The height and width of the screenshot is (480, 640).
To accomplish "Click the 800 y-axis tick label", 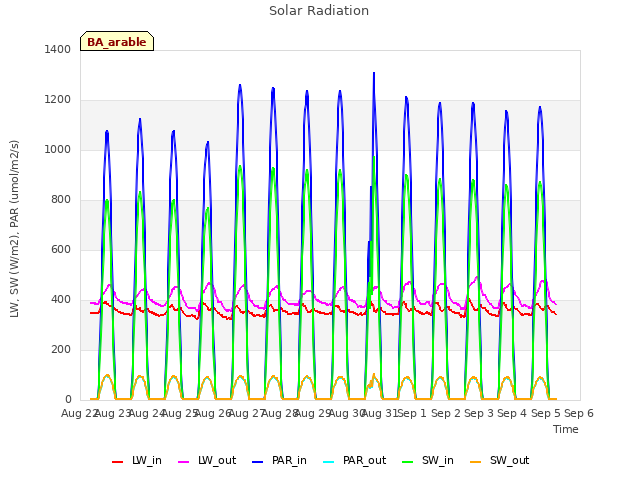I will pos(61,200).
